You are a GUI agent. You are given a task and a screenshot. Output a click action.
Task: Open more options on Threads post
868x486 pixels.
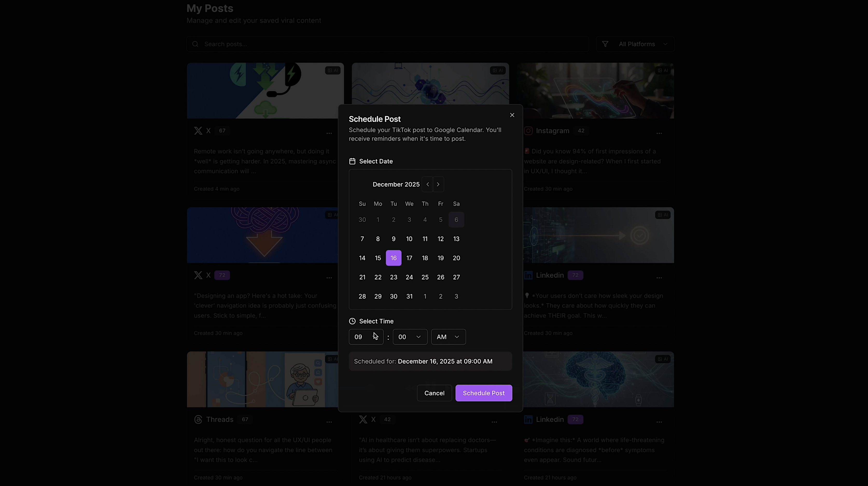coord(329,422)
